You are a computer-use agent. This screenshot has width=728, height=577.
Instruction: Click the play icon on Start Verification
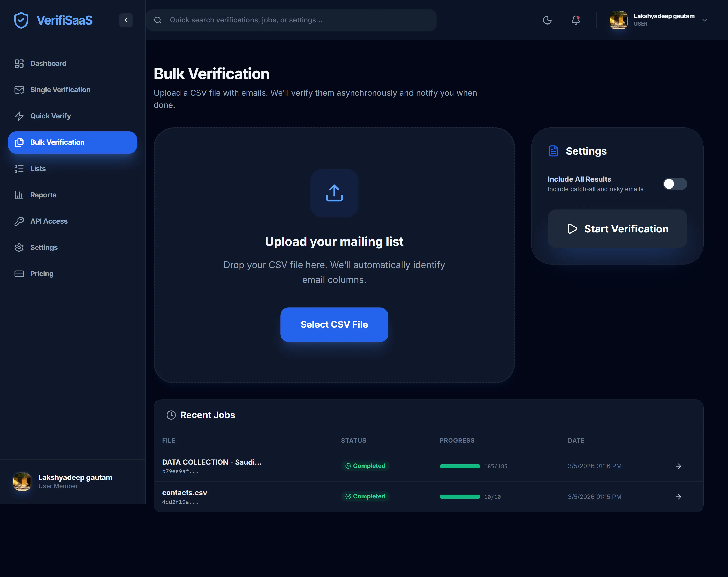click(572, 229)
